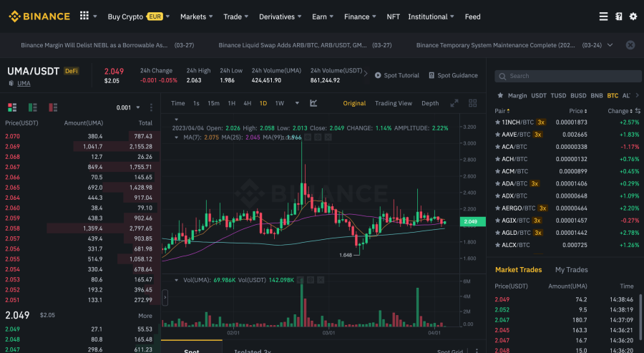Open technical indicators chart icon

313,103
